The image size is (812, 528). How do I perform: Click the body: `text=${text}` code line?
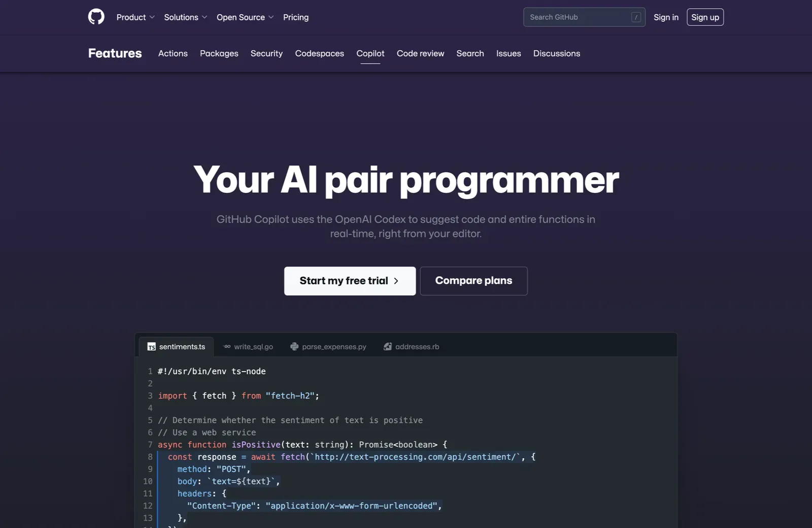228,481
